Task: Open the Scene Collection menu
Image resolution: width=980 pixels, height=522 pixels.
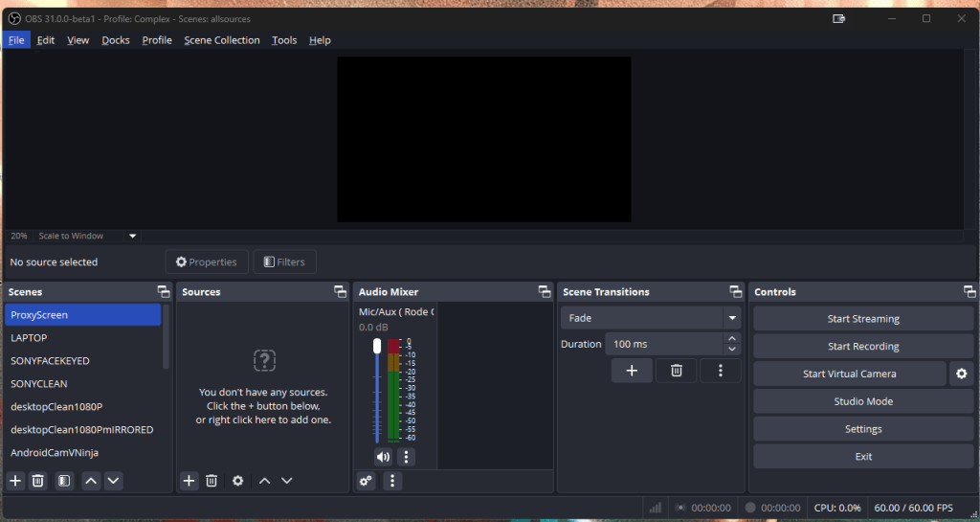Action: pyautogui.click(x=222, y=40)
